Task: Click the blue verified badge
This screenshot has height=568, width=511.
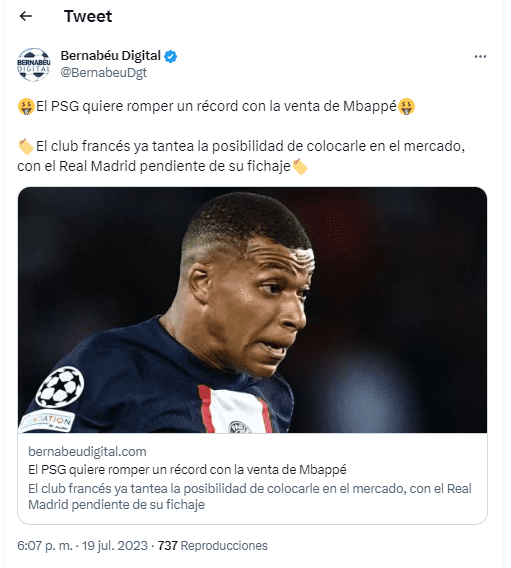Action: 171,57
